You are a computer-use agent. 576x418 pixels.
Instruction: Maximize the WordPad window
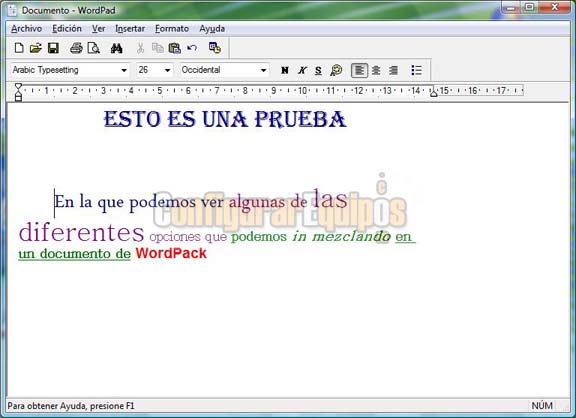(529, 7)
